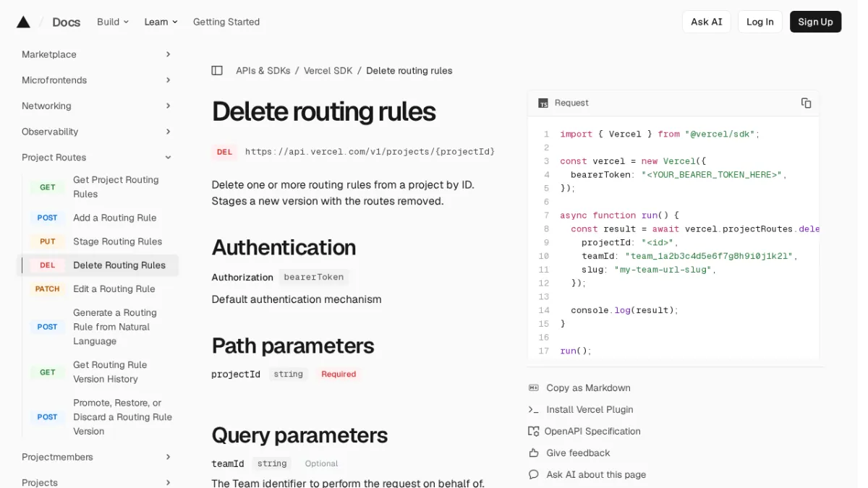
Task: Open Get Project Routing Rules page
Action: coord(101,187)
